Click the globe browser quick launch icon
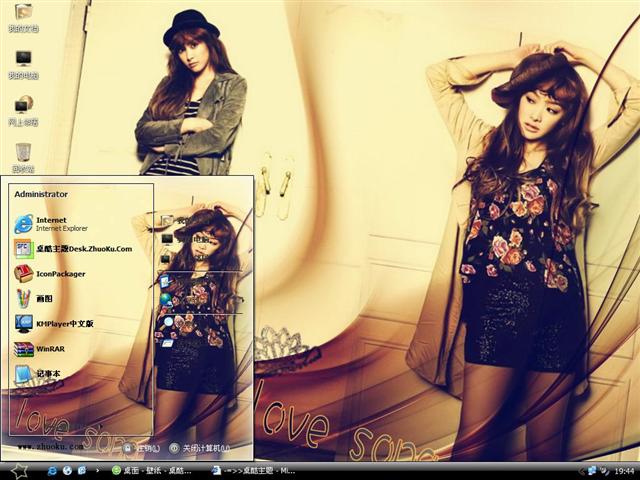Screen dimensions: 640x480 pos(67,471)
